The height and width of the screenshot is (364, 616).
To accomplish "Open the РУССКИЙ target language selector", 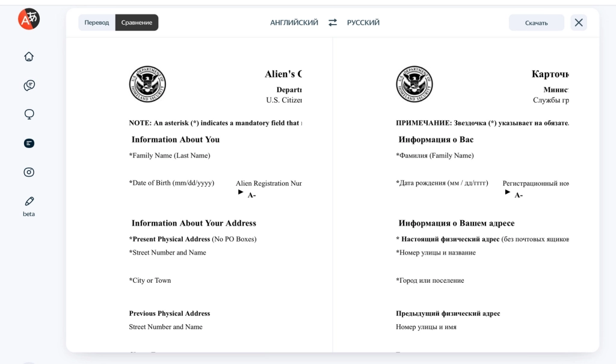I will [363, 22].
